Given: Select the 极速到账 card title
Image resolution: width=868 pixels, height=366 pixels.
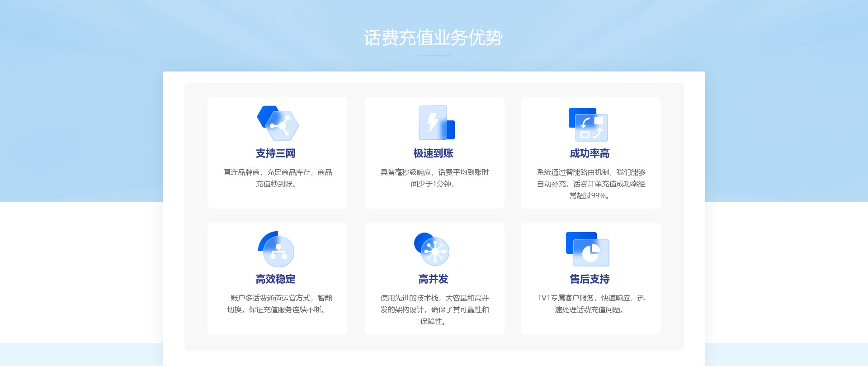Looking at the screenshot, I should coord(433,153).
